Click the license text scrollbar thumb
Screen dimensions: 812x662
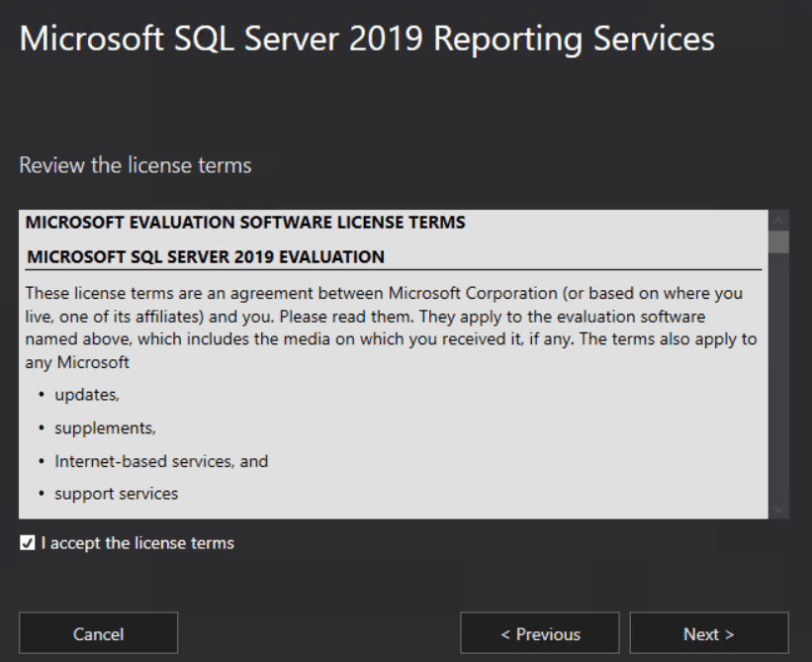coord(778,241)
